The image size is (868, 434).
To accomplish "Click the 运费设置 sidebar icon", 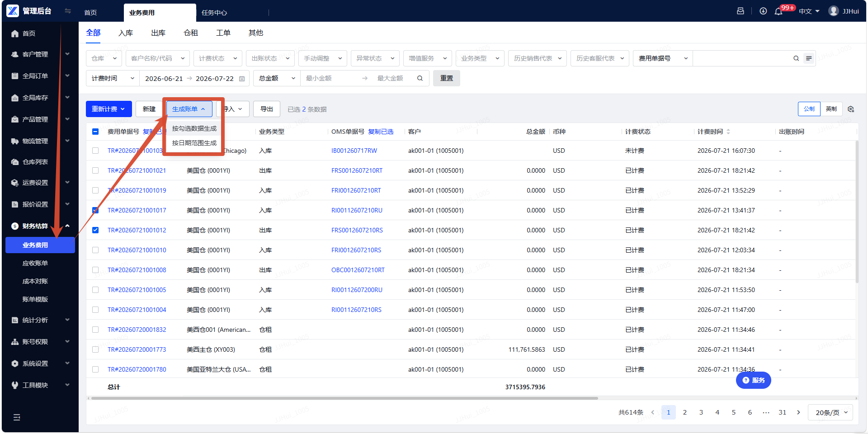I will pos(15,183).
